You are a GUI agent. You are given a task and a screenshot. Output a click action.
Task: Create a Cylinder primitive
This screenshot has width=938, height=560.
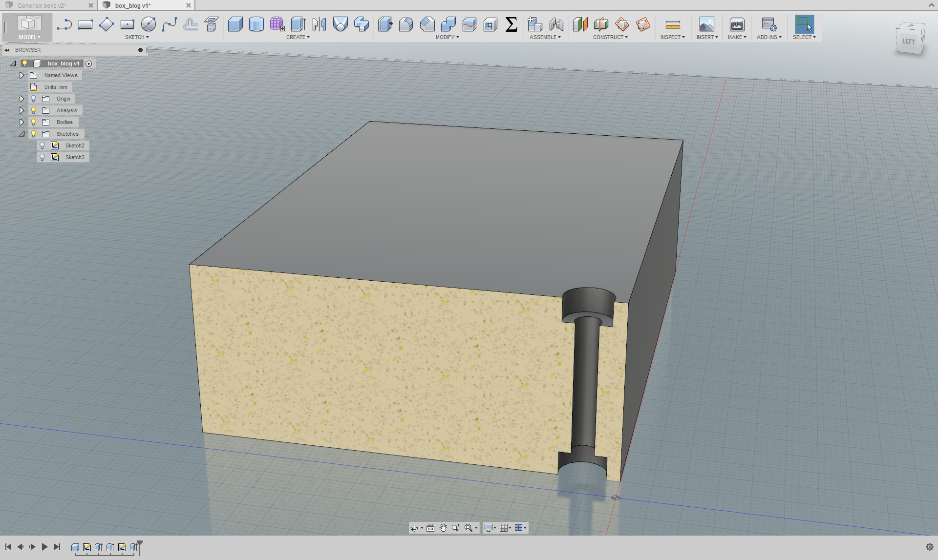pos(256,24)
